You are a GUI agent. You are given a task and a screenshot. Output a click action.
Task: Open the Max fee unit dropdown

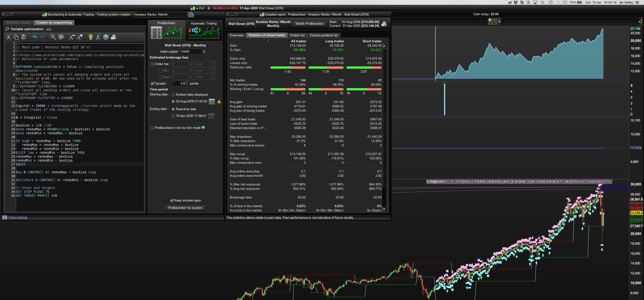coord(213,77)
